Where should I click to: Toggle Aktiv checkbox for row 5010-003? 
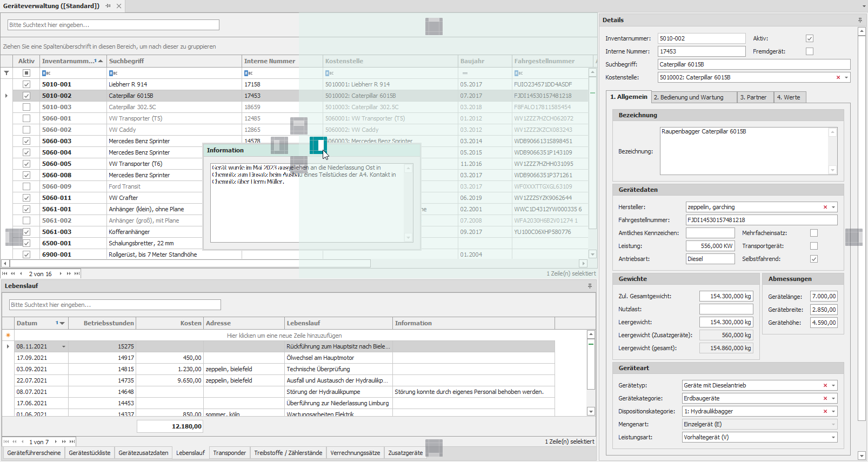coord(26,107)
